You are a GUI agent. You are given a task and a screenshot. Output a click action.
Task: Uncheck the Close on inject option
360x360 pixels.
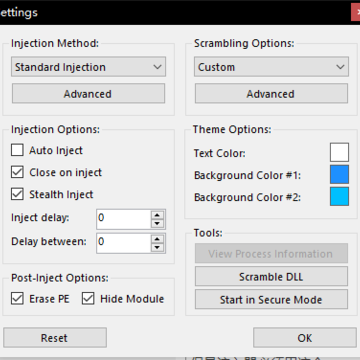(x=17, y=172)
